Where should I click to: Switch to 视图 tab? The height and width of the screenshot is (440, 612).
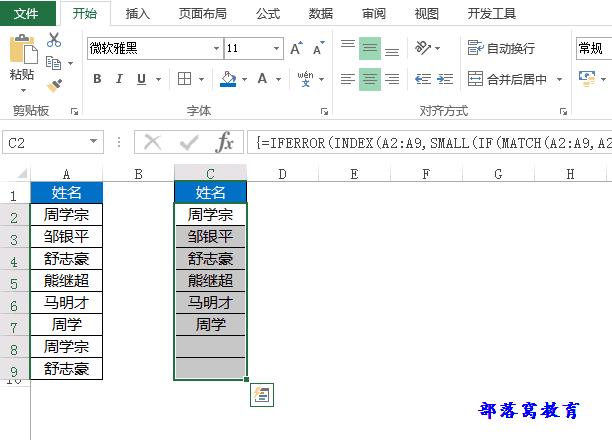pyautogui.click(x=427, y=14)
